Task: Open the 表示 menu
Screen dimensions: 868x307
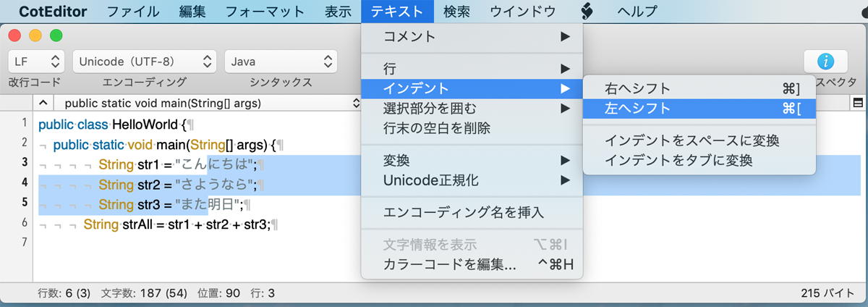Action: point(339,11)
